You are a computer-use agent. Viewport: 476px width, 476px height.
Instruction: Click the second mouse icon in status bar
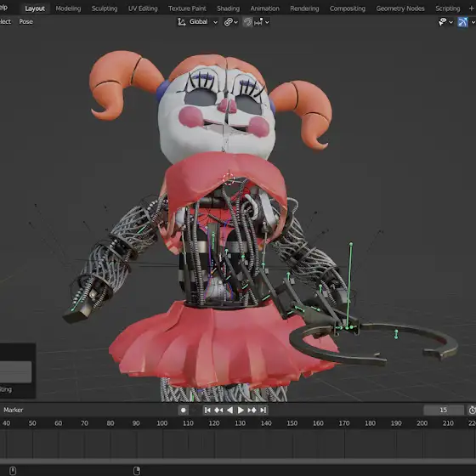tap(137, 471)
